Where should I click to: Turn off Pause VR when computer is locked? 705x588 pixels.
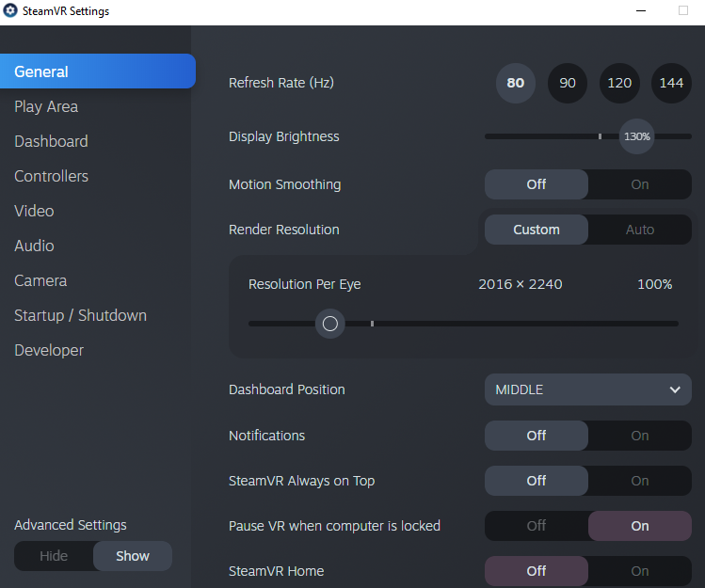(537, 526)
